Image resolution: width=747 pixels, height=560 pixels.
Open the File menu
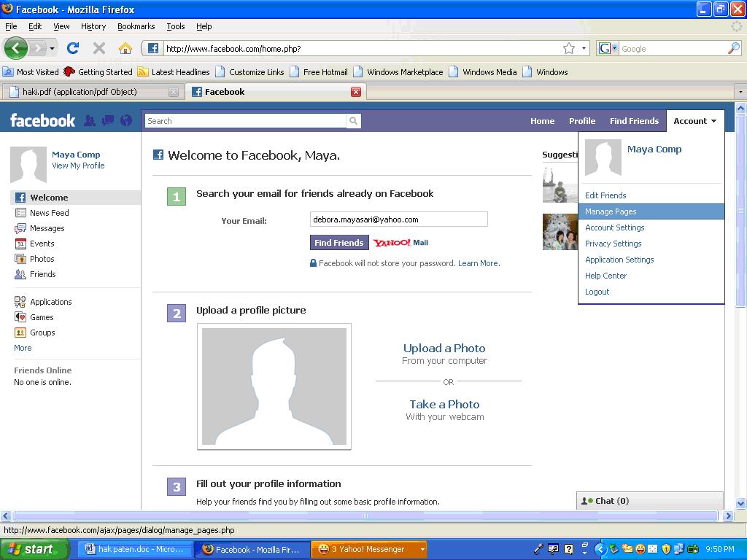11,26
